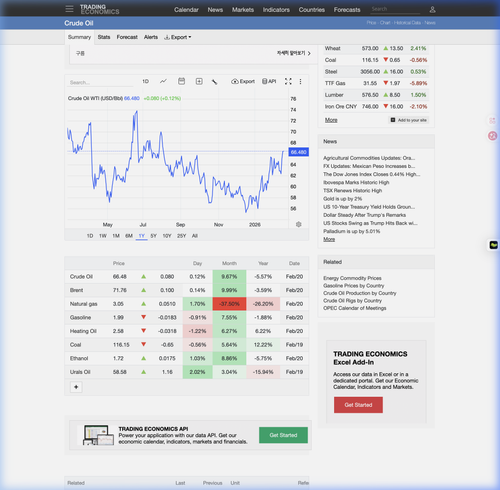Select the 1M time range
Screen dimensions: 500x490
point(116,236)
